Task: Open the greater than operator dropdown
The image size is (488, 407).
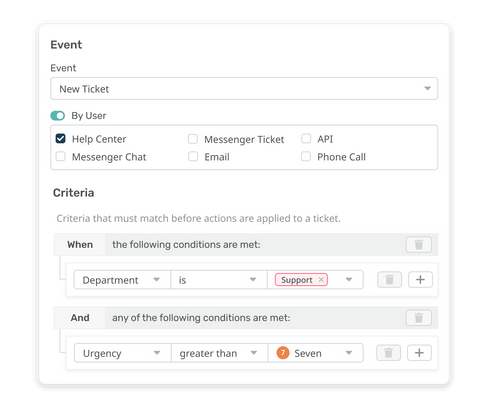Action: pyautogui.click(x=219, y=353)
